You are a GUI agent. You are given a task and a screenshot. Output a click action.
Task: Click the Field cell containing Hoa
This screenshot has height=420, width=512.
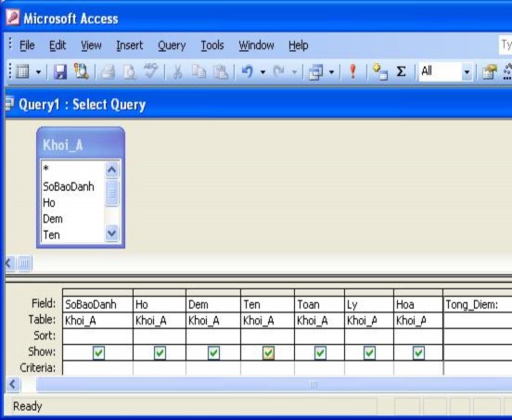point(418,304)
